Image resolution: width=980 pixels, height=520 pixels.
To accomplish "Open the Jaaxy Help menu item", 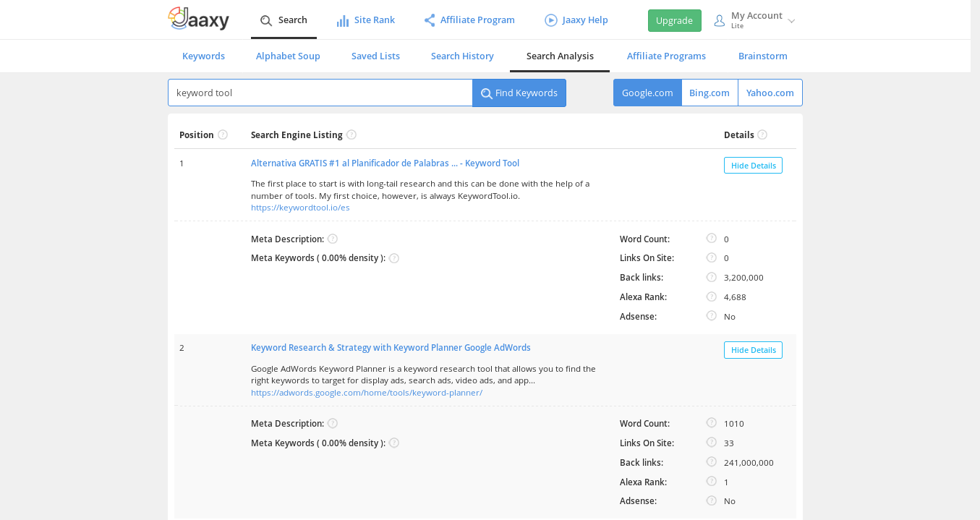I will pyautogui.click(x=576, y=20).
